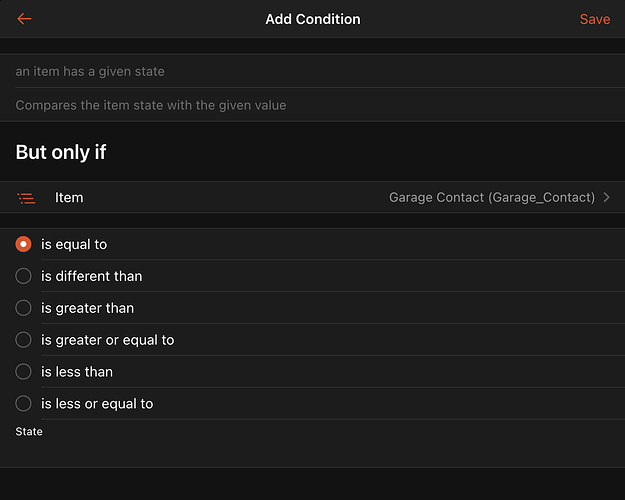Click the 'is less or equal to' label text
625x500 pixels.
coord(97,404)
